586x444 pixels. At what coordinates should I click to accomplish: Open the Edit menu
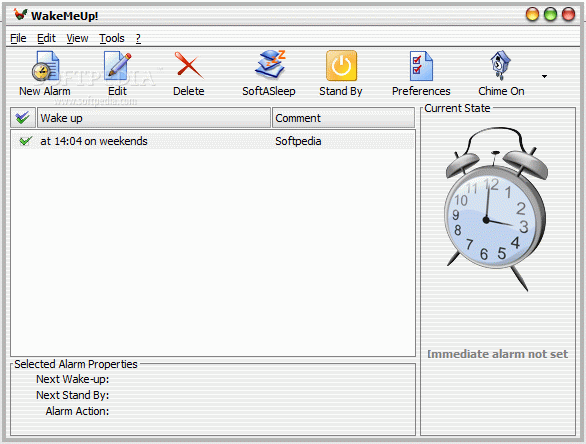[46, 38]
